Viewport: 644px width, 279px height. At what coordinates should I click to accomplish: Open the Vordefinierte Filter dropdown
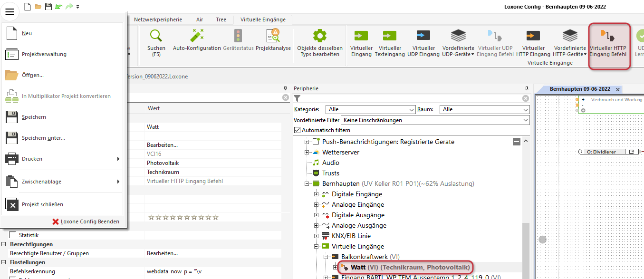coord(436,120)
